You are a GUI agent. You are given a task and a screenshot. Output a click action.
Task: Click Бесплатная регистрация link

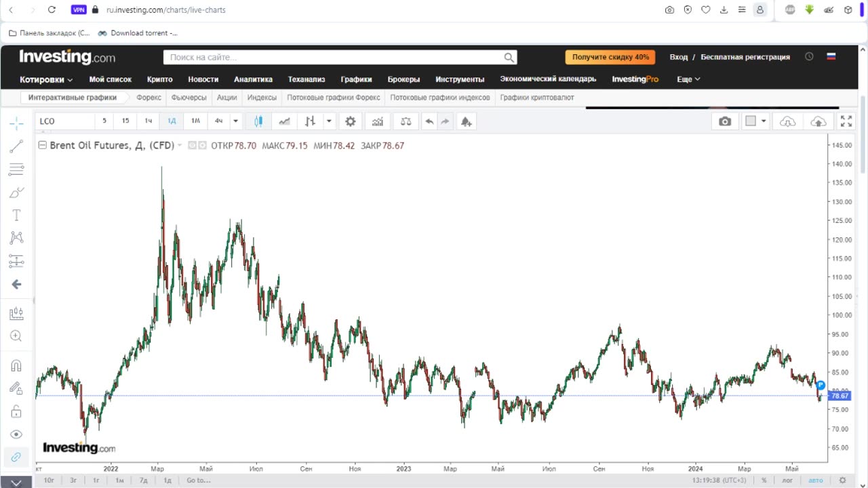745,57
